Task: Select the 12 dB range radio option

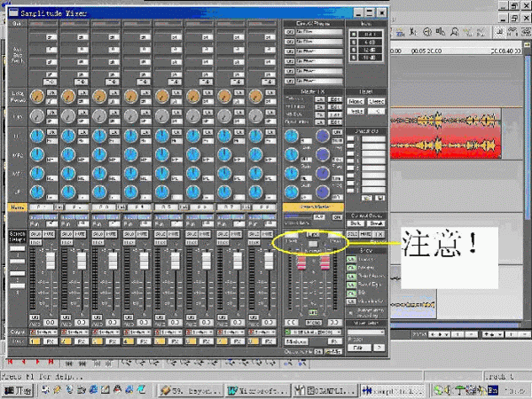Action: (x=353, y=50)
